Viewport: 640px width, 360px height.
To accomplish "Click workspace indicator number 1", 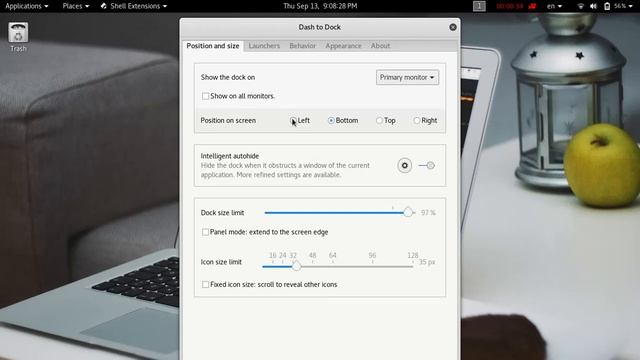I will [479, 6].
